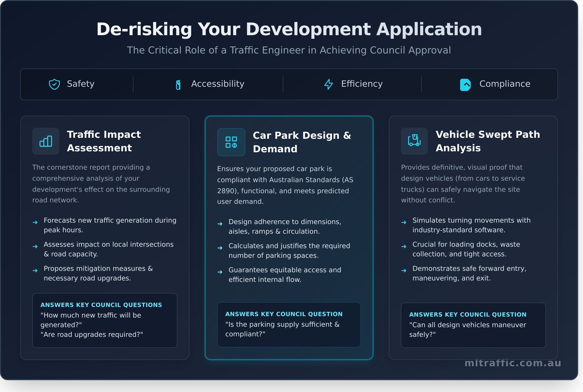Click the lightning bolt Efficiency icon
The height and width of the screenshot is (392, 583).
coord(328,84)
